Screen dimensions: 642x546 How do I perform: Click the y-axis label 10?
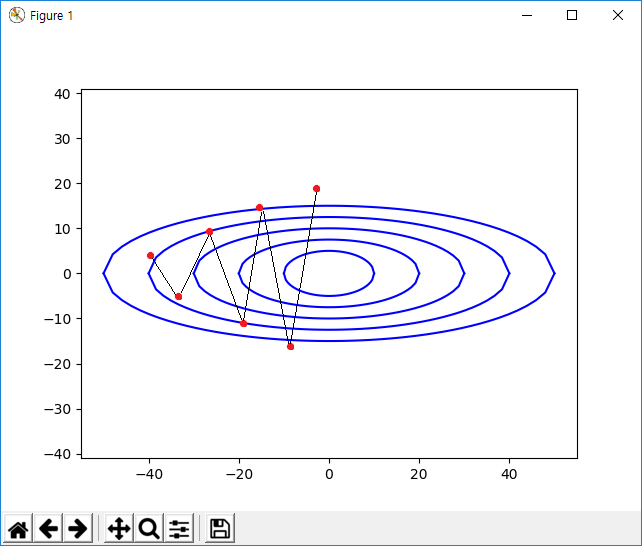point(62,229)
